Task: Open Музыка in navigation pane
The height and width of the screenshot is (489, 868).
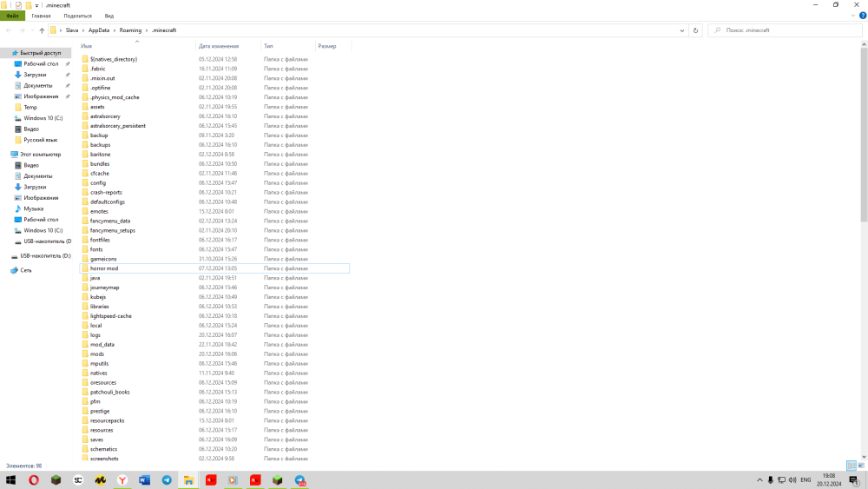Action: coord(33,208)
